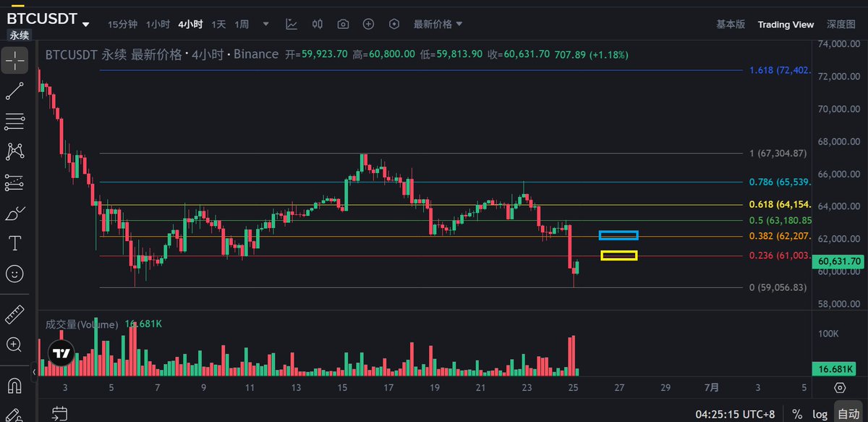The height and width of the screenshot is (422, 868).
Task: Switch to the 深度图 depth chart tab
Action: [841, 24]
